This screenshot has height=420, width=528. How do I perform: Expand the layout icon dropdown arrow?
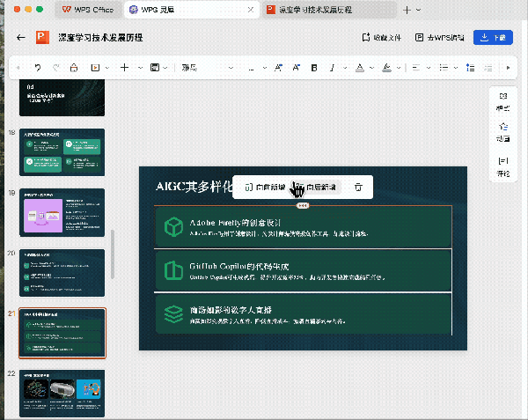pos(165,68)
